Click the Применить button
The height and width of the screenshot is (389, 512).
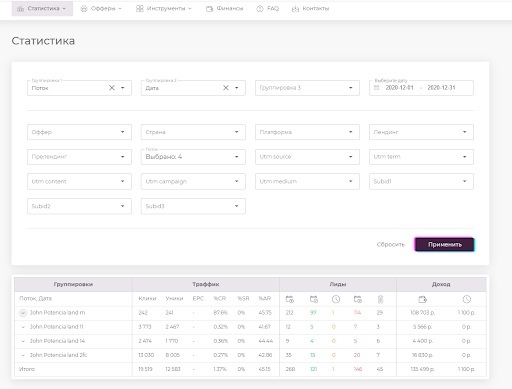click(x=445, y=244)
